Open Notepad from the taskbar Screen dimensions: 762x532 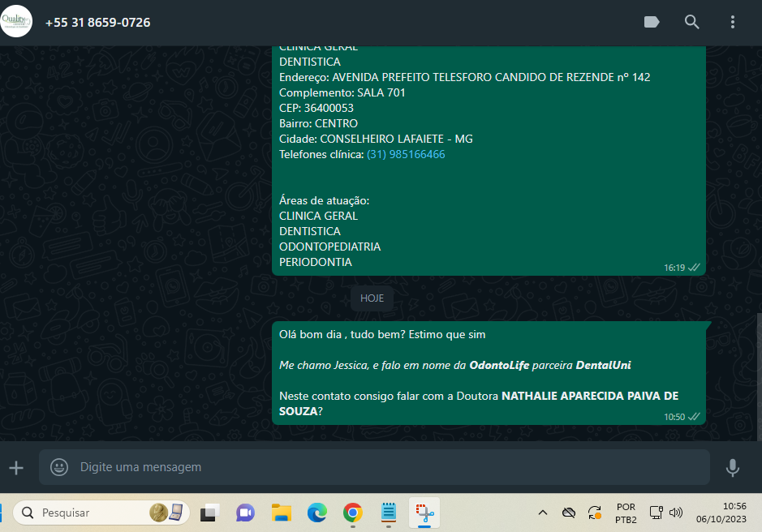tap(388, 512)
